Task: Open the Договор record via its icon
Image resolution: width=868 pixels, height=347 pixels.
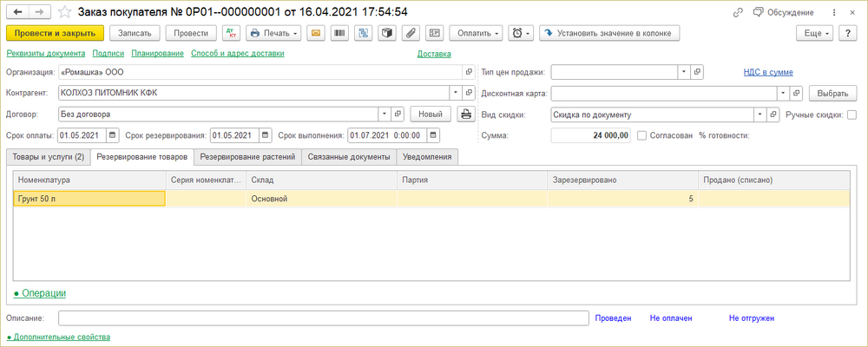Action: coord(397,115)
